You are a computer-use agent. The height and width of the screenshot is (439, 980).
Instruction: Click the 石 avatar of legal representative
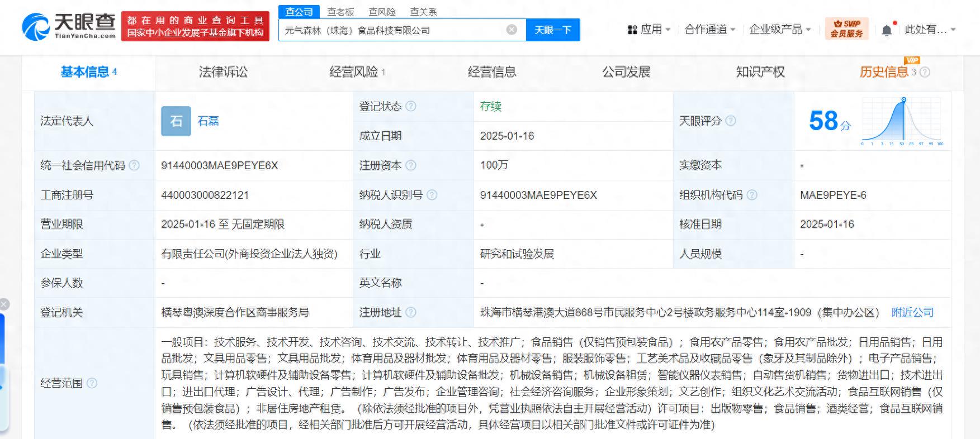click(176, 121)
